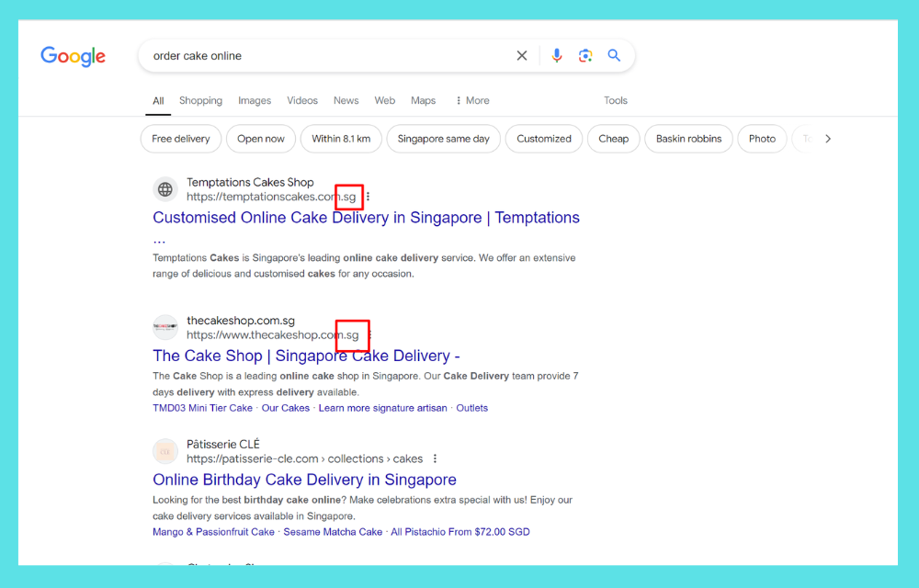Open options menu beside temptationscakes.com.sg URL

pyautogui.click(x=369, y=197)
